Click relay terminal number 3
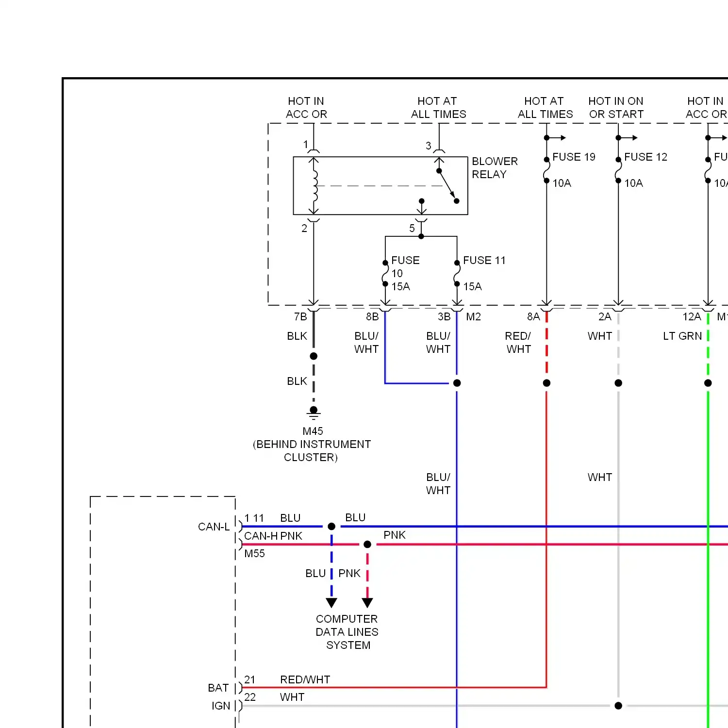Image resolution: width=728 pixels, height=728 pixels. 429,146
